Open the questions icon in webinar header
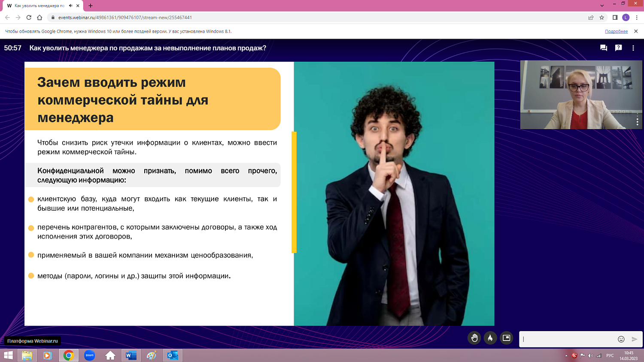The height and width of the screenshot is (362, 644). [618, 48]
